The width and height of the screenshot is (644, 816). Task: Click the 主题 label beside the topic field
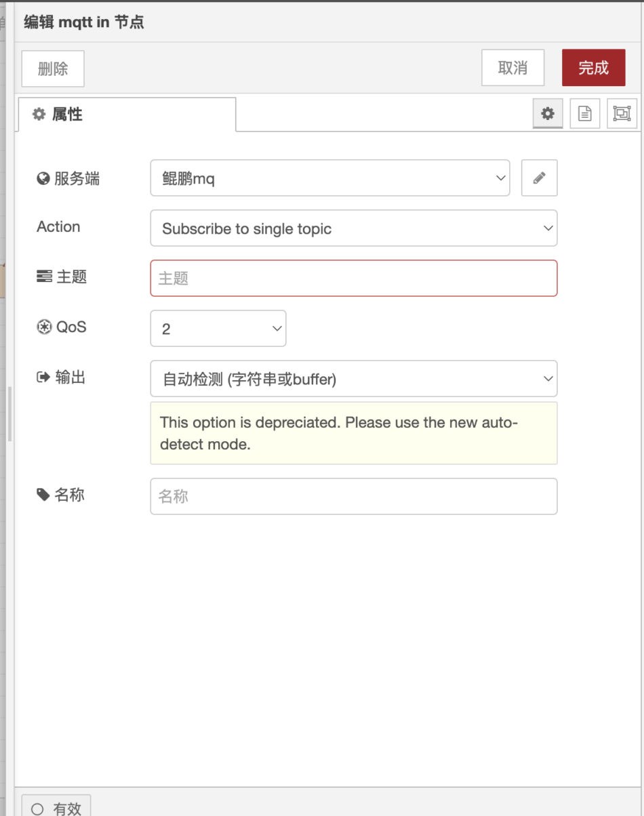click(x=62, y=277)
